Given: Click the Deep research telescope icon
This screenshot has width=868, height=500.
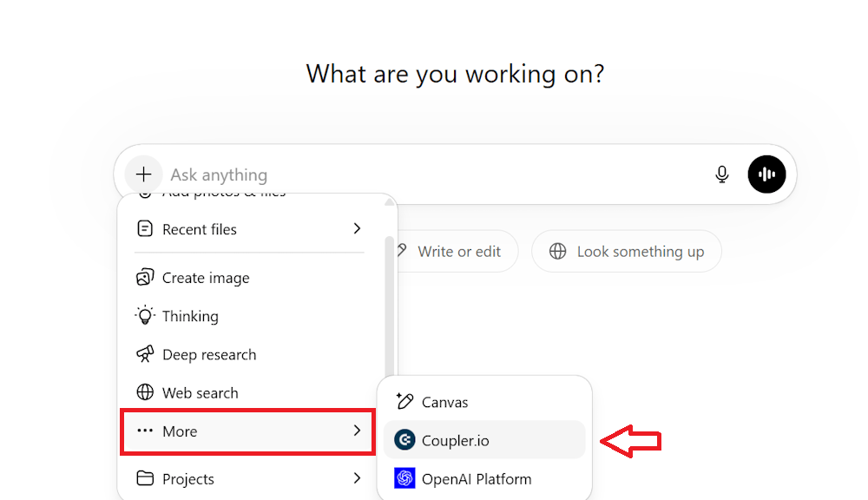Looking at the screenshot, I should pos(145,354).
